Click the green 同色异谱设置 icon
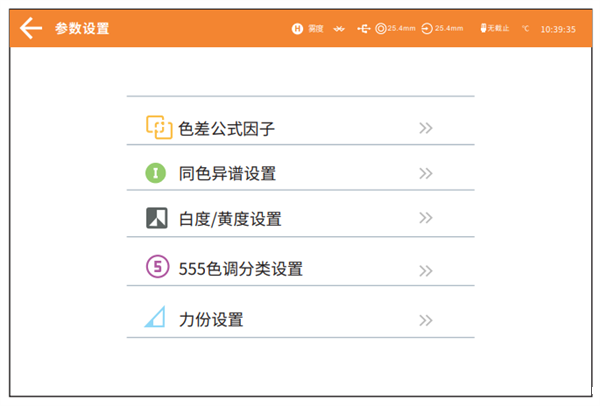600x406 pixels. tap(155, 173)
